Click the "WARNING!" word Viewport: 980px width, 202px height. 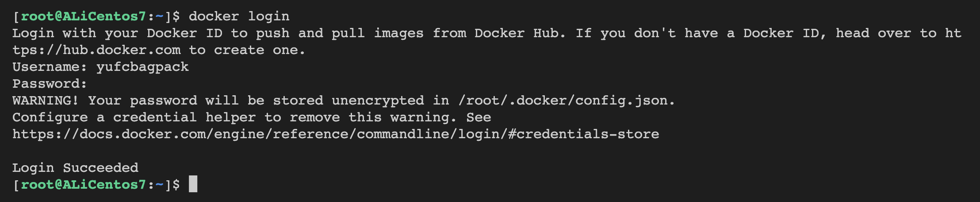46,101
